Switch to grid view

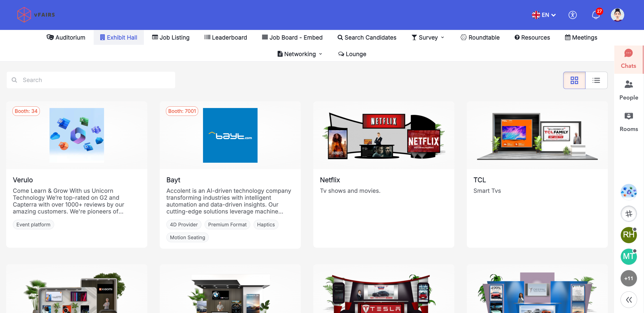point(574,80)
